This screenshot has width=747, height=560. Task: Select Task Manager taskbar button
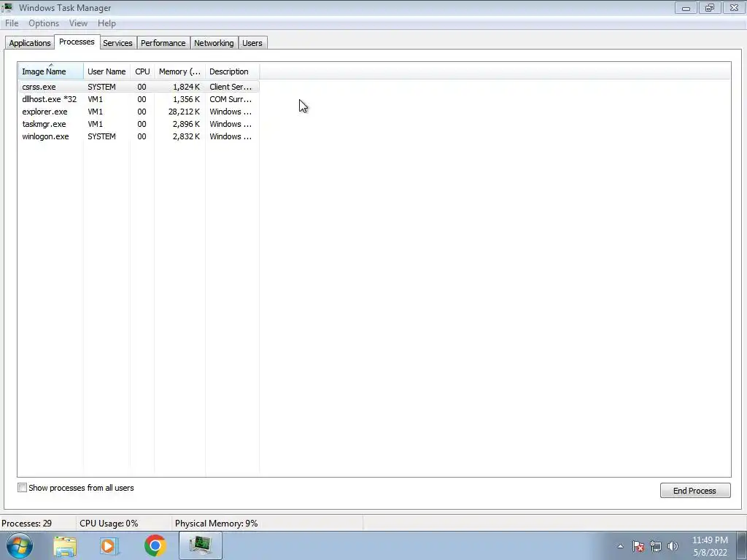coord(201,545)
